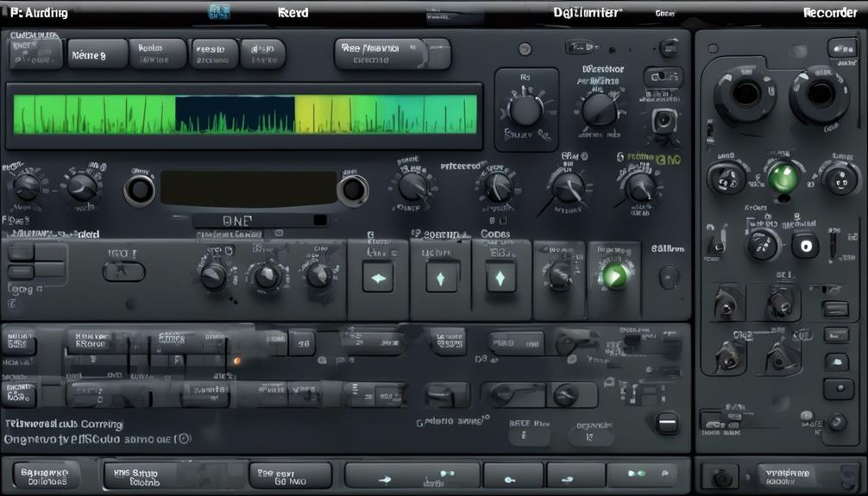Viewport: 868px width, 496px height.
Task: Click the vertical slider in Recorder panel
Action: pyautogui.click(x=832, y=245)
